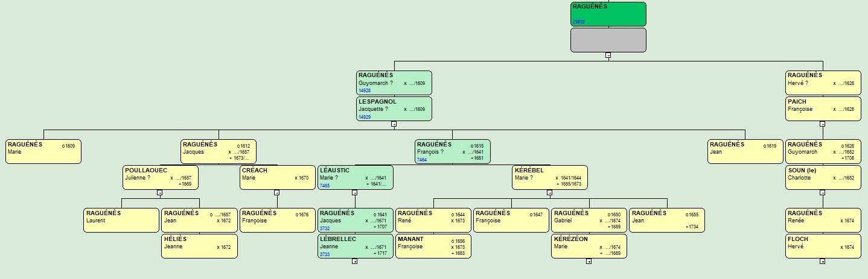
Task: Select Françoise PAICH box
Action: (823, 109)
